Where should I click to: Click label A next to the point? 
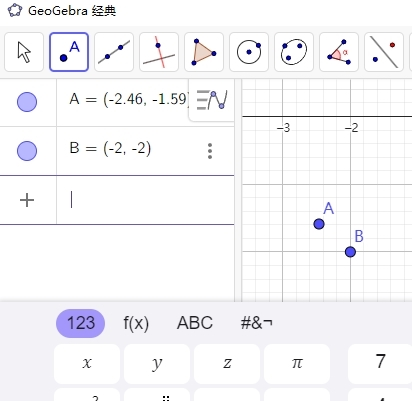(x=328, y=208)
